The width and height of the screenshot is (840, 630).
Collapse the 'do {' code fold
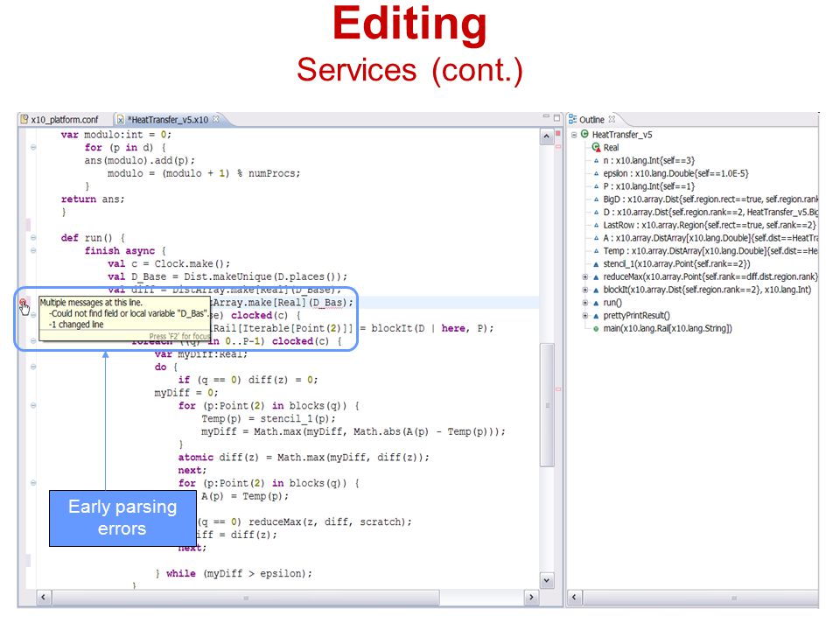(33, 367)
